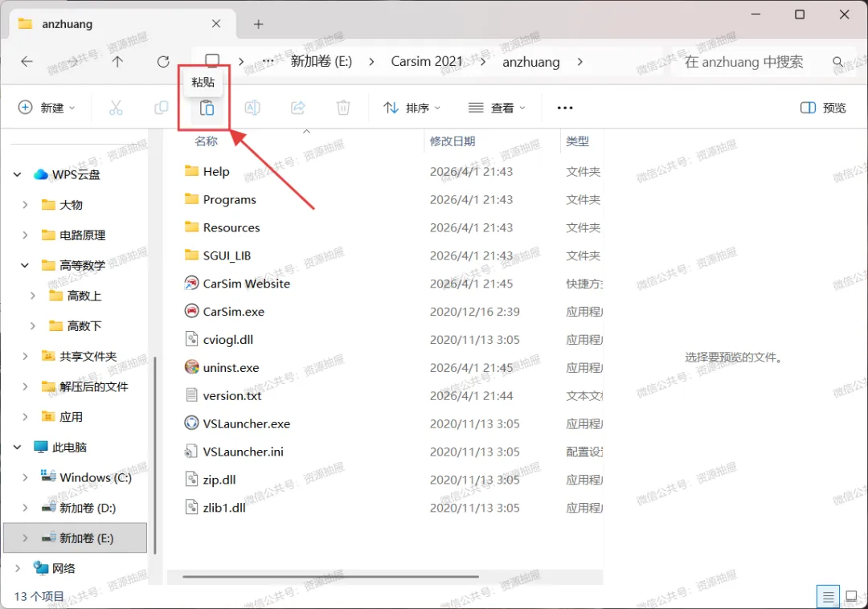This screenshot has height=609, width=868.
Task: Expand the 网络 tree node
Action: pyautogui.click(x=17, y=568)
